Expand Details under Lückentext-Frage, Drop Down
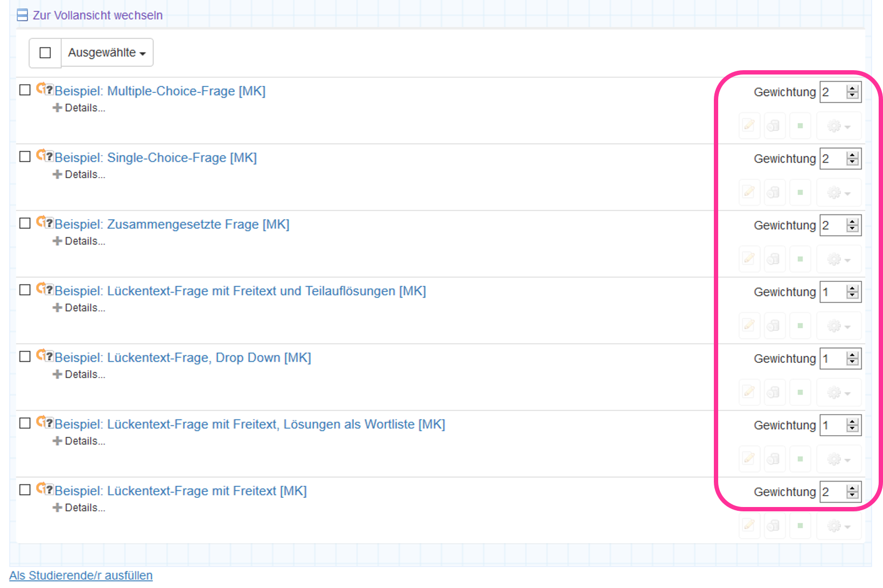The height and width of the screenshot is (588, 883). tap(79, 374)
